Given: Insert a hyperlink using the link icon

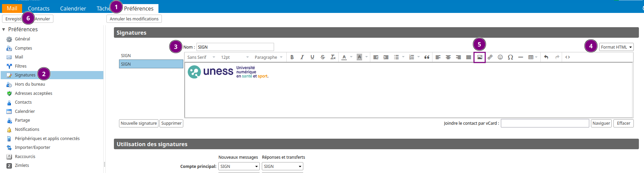Looking at the screenshot, I should (x=490, y=57).
